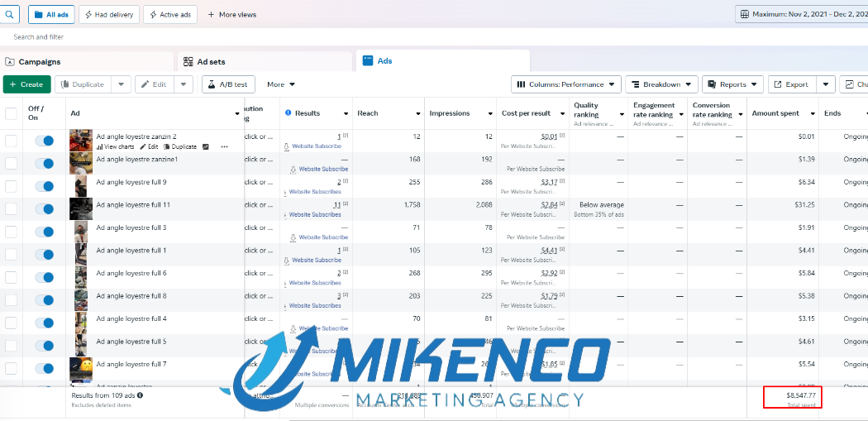868x421 pixels.
Task: Toggle off Ad angle loyestre full 9
Action: 45,186
